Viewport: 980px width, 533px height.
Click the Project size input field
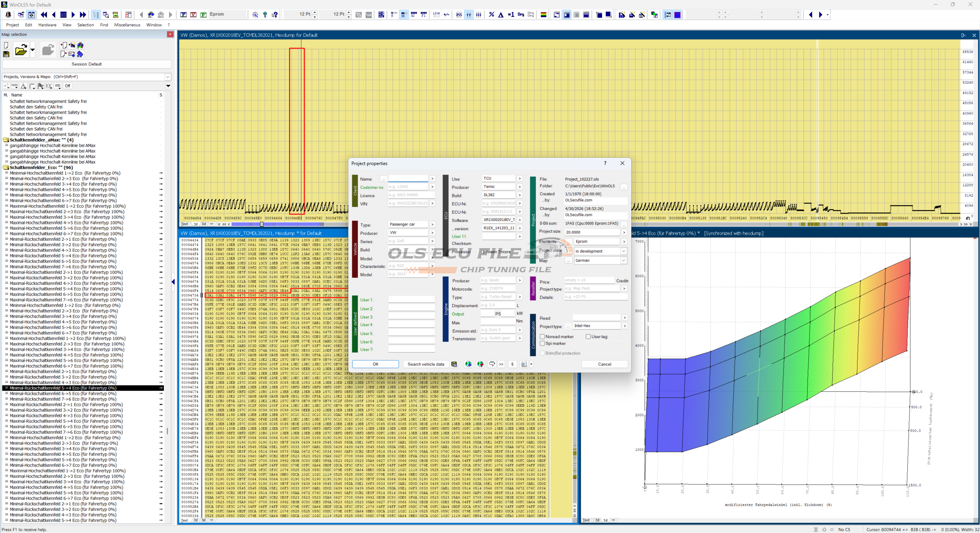pos(592,232)
